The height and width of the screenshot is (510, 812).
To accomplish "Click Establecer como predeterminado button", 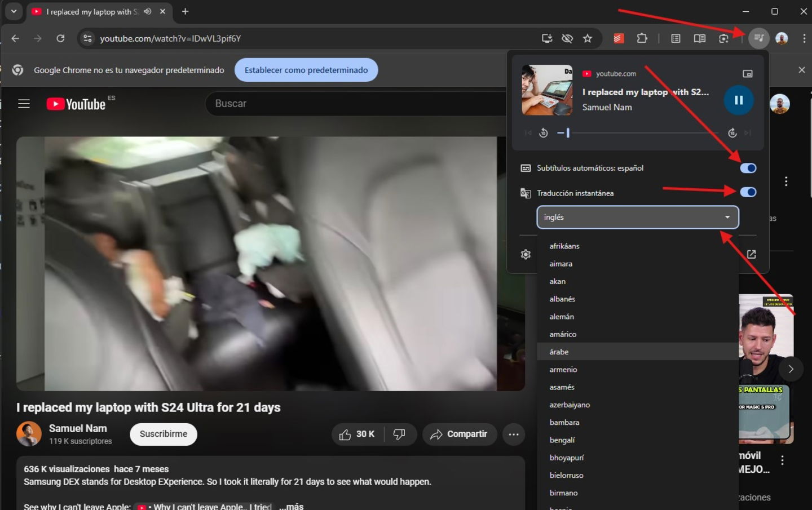I will click(306, 70).
